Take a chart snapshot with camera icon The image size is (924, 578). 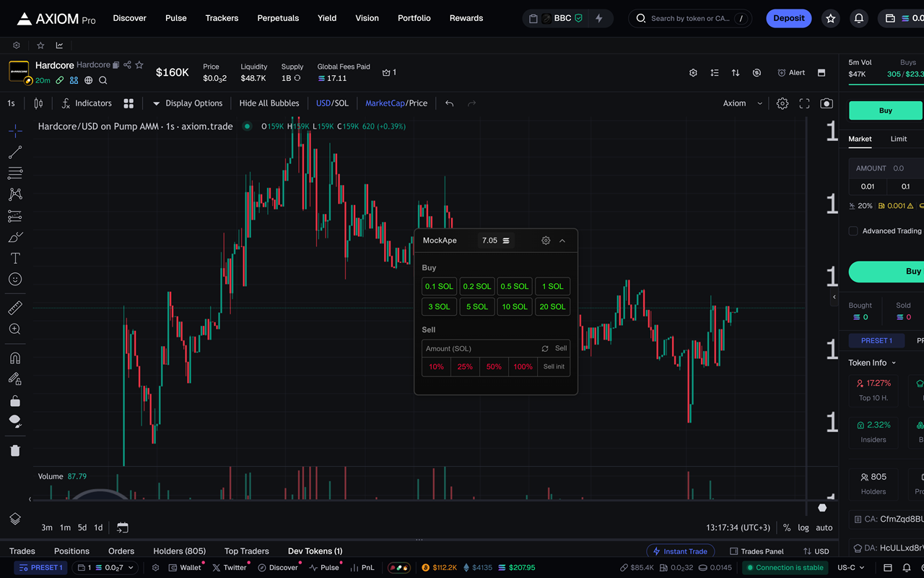pos(827,103)
